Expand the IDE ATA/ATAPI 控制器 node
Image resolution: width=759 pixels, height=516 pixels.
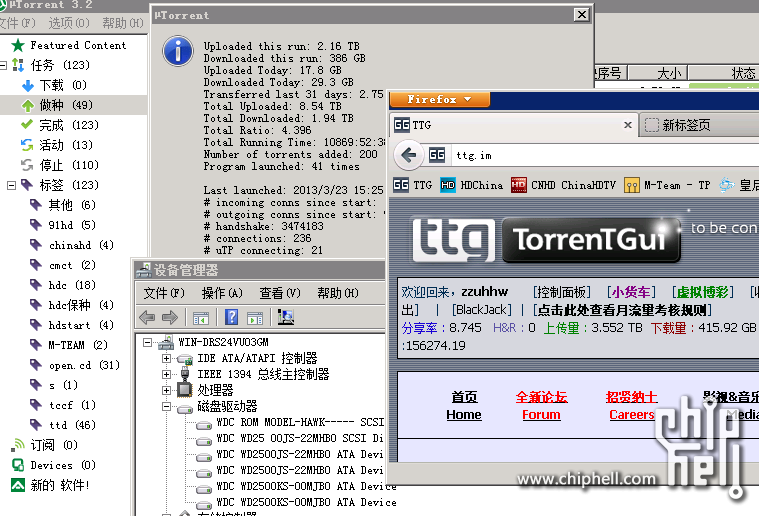click(x=166, y=358)
